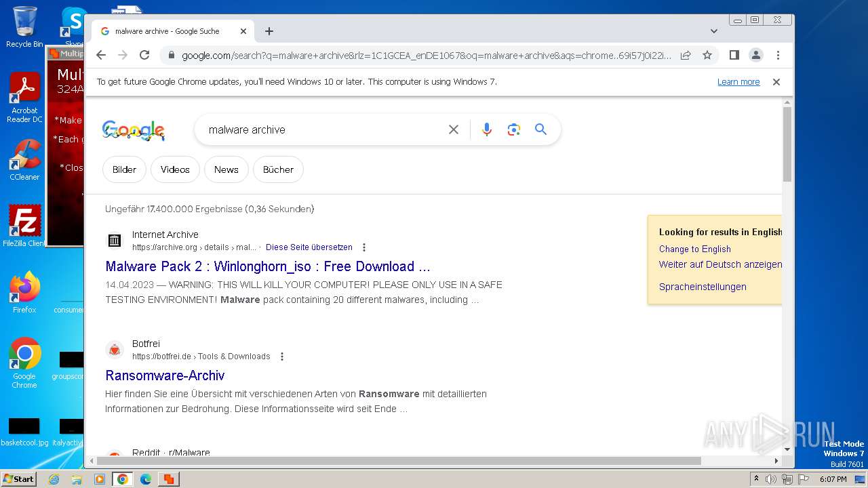
Task: Choose Weiter auf Deutsch anzeigen
Action: coord(720,264)
